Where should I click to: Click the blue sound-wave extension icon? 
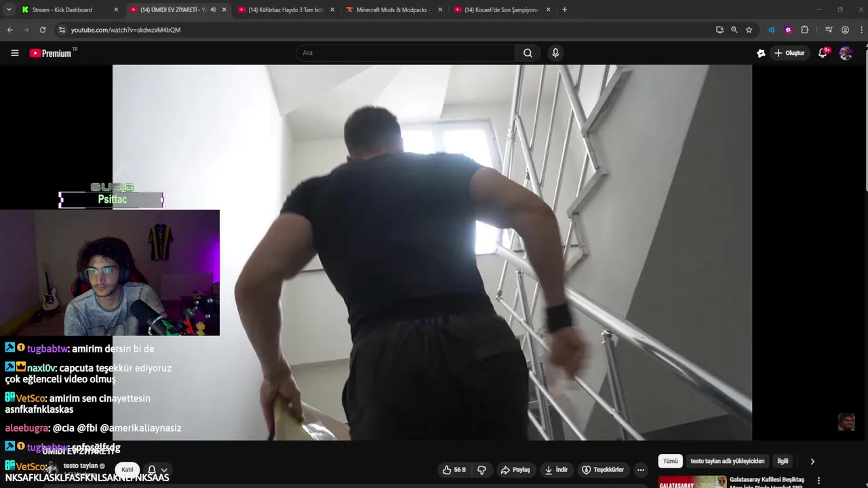(771, 30)
